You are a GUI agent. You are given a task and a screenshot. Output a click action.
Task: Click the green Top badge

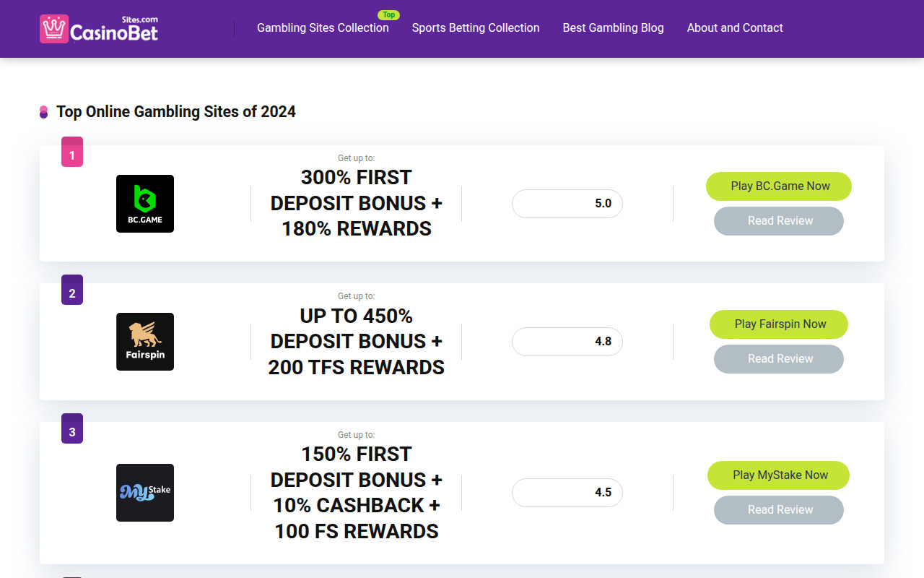click(x=388, y=14)
